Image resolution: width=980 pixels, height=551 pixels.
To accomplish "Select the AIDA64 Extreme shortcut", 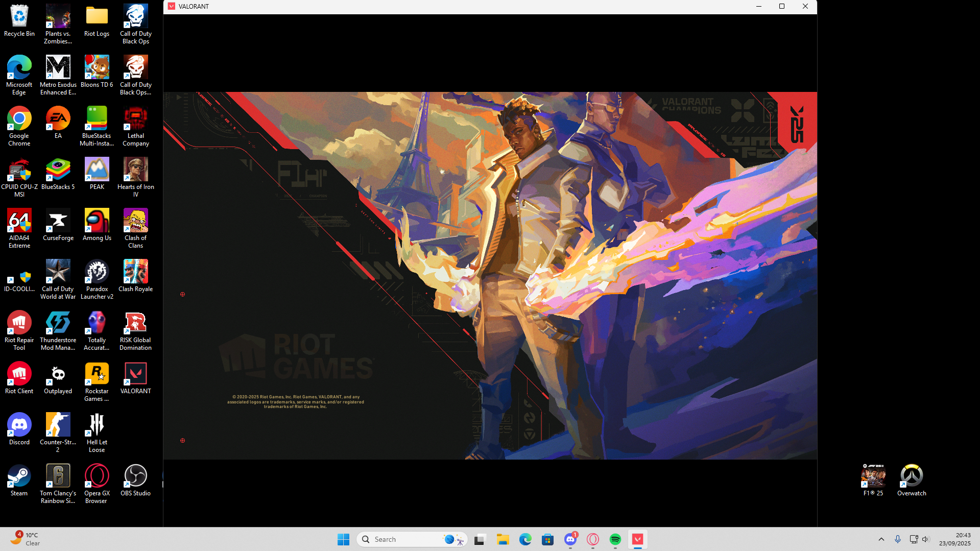I will 19,229.
